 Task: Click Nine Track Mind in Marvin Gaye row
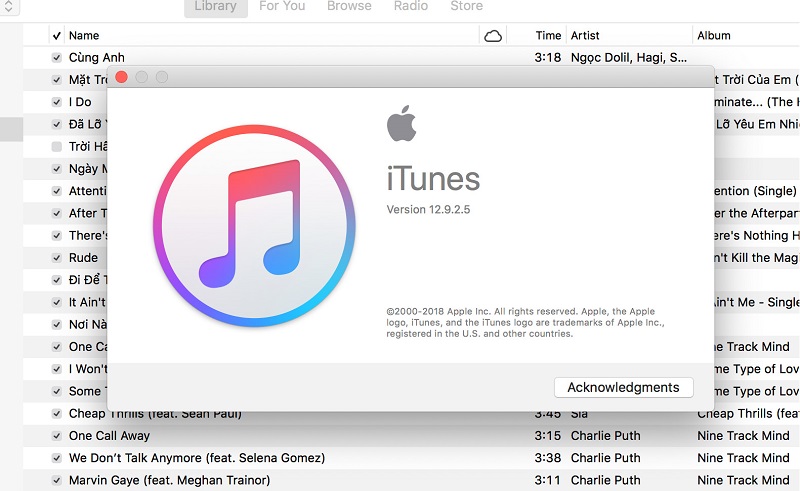click(743, 480)
